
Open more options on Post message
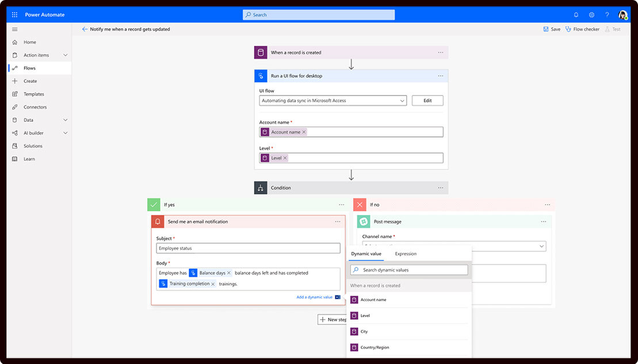tap(544, 221)
